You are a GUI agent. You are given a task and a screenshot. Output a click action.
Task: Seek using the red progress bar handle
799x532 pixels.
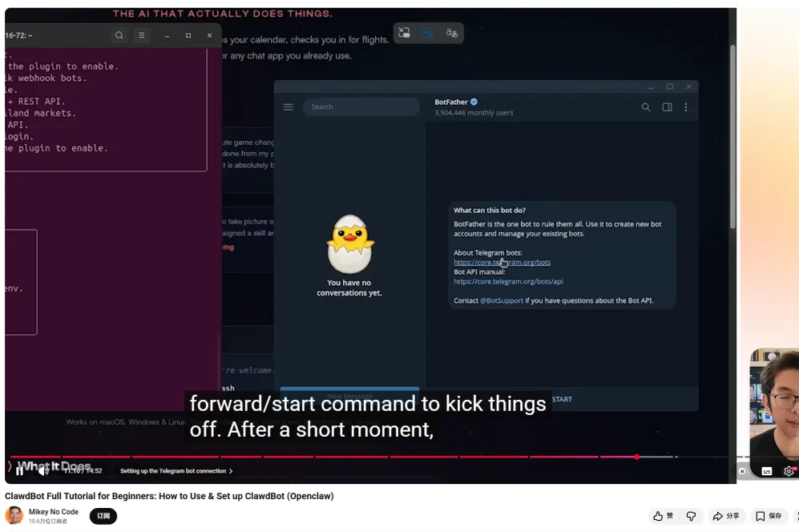tap(637, 457)
